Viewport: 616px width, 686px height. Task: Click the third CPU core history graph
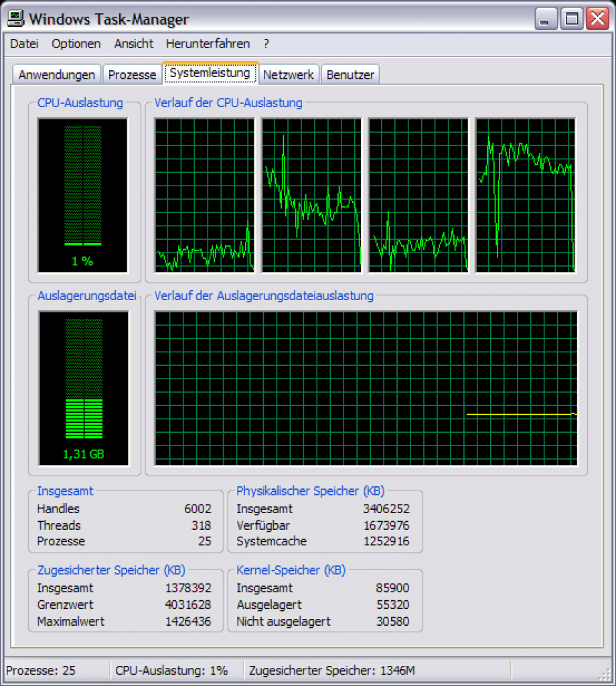click(x=418, y=195)
